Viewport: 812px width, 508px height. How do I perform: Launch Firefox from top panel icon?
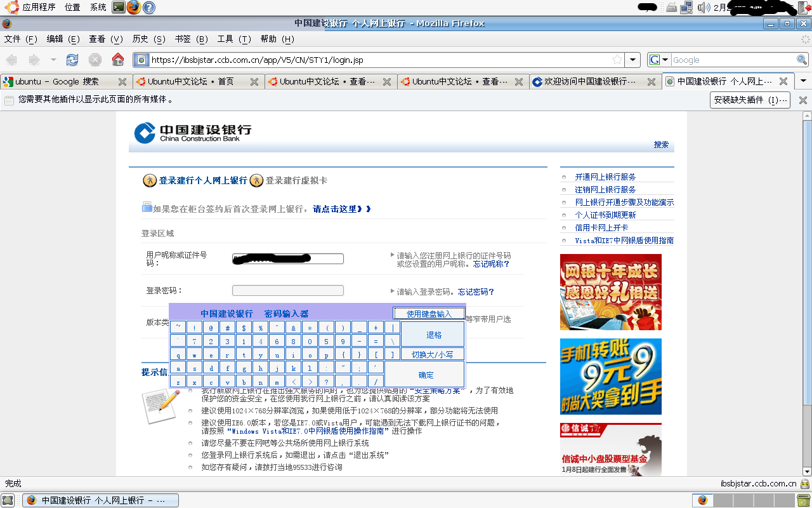coord(133,8)
